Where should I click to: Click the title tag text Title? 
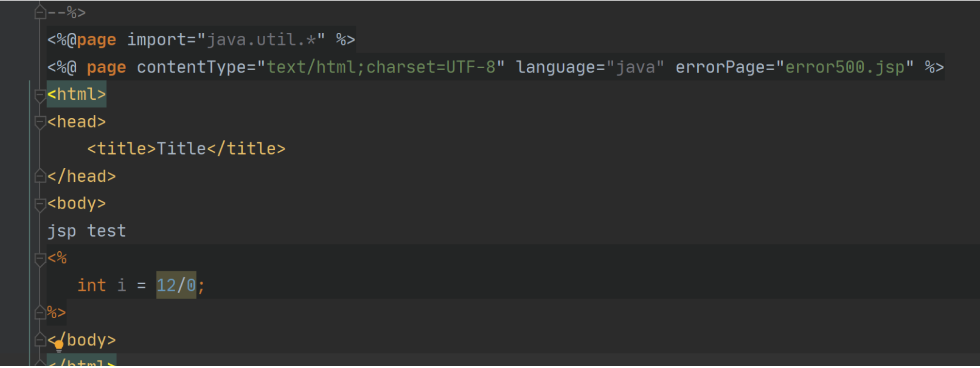181,149
